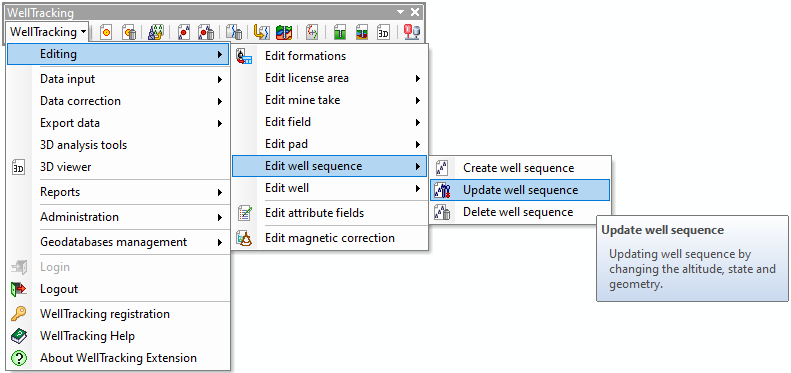Select 3D analysis tools menu entry
This screenshot has width=791, height=373.
point(118,145)
